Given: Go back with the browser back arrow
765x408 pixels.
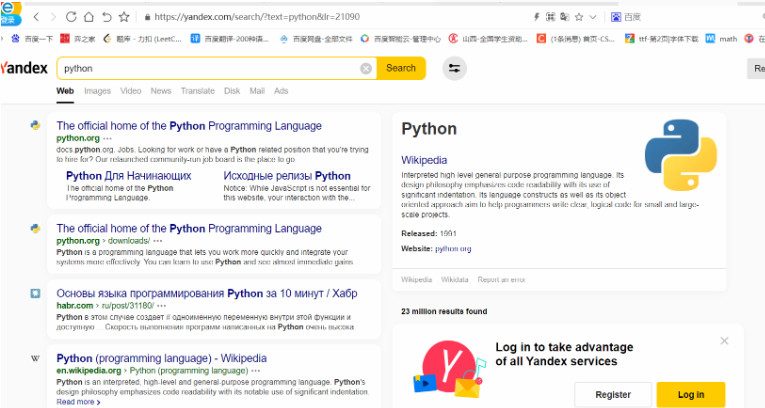Looking at the screenshot, I should [x=36, y=17].
